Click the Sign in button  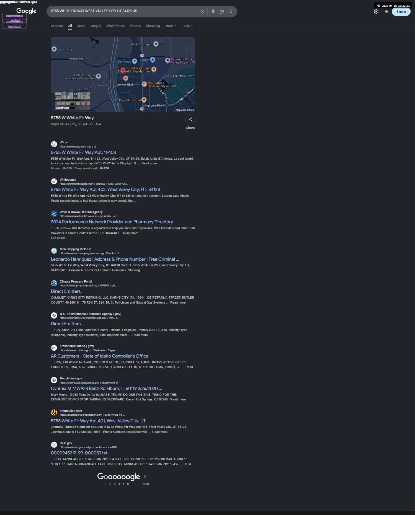pyautogui.click(x=401, y=12)
